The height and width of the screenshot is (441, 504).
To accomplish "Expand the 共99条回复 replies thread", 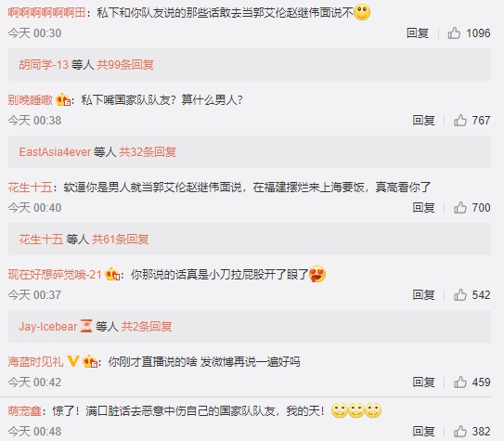I will pyautogui.click(x=125, y=65).
